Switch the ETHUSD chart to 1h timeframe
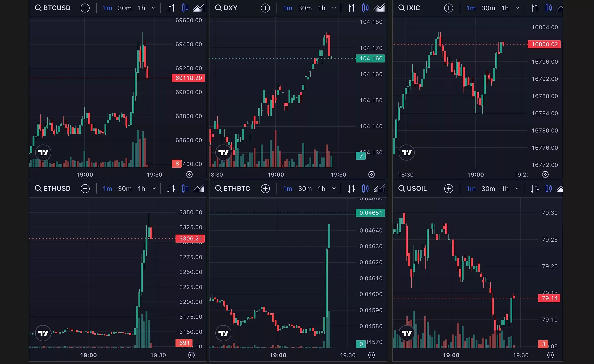The height and width of the screenshot is (364, 594). tap(141, 188)
